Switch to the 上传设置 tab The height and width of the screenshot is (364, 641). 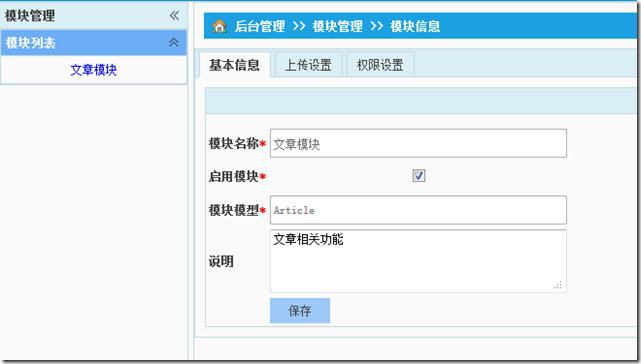tap(308, 65)
